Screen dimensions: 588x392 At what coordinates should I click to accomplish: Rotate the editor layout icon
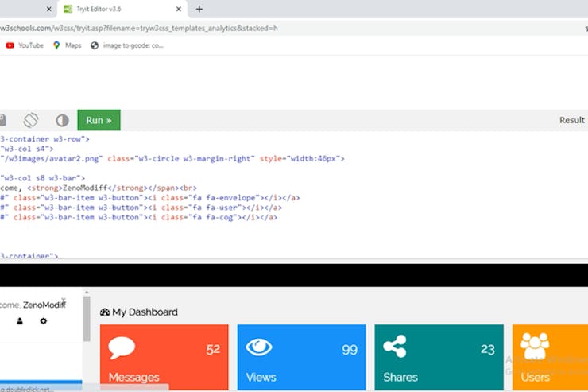click(x=31, y=120)
